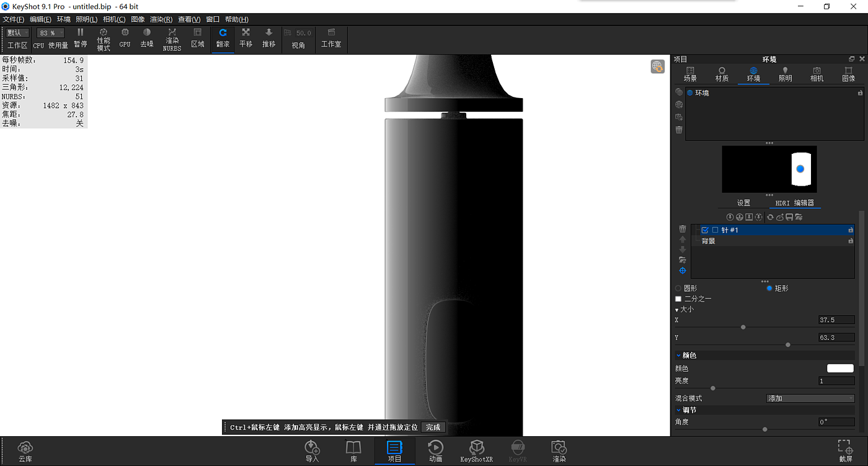Click the HDRI preview thumbnail pin
Viewport: 868px width, 466px height.
pyautogui.click(x=800, y=169)
